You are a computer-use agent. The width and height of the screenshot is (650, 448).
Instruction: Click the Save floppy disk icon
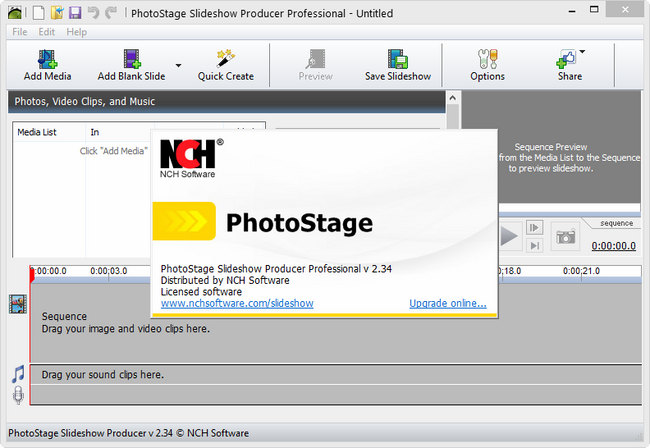(x=75, y=12)
